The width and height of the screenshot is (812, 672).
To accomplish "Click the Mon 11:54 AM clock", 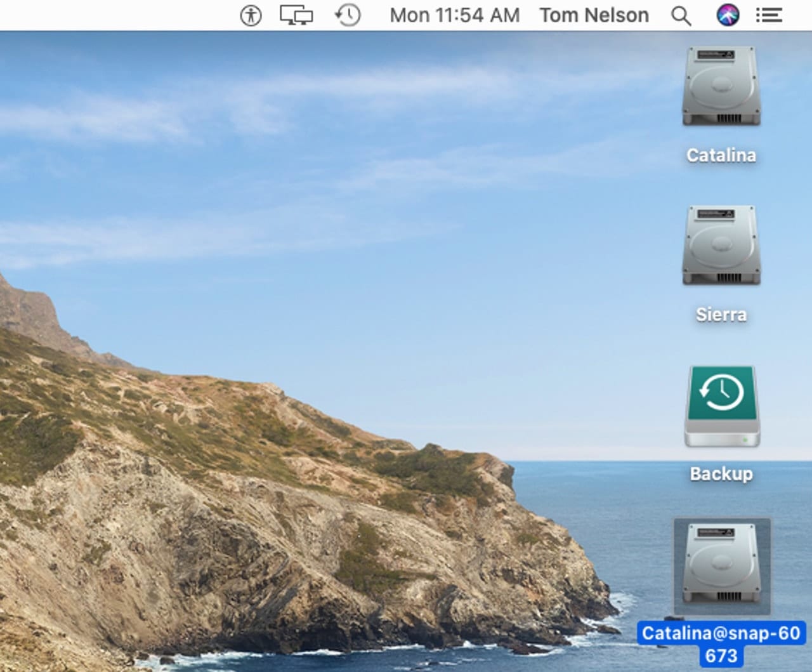I will pyautogui.click(x=454, y=15).
